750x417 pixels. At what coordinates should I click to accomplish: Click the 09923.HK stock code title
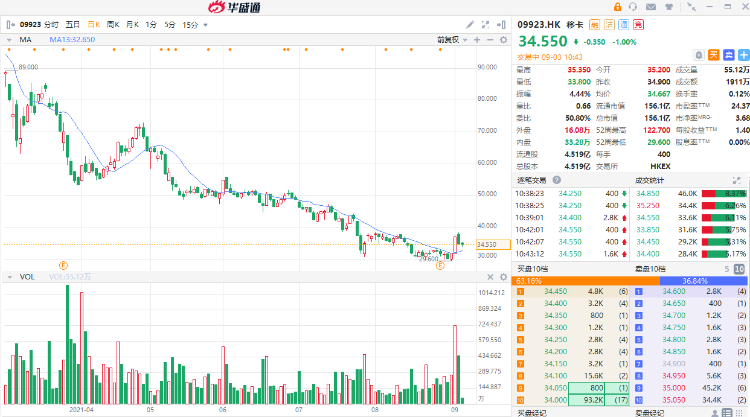(539, 25)
